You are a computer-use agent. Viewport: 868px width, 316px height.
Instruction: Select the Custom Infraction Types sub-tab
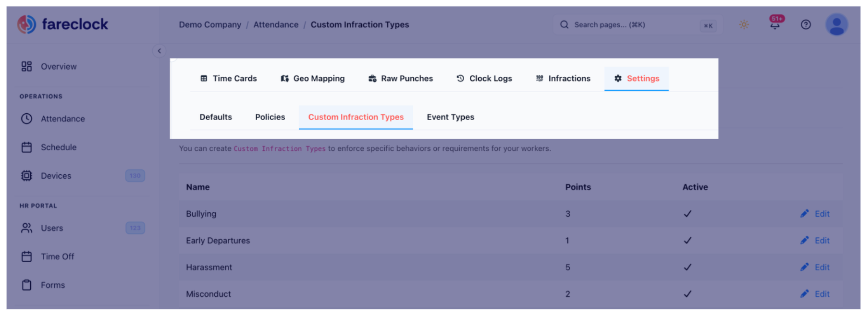356,117
